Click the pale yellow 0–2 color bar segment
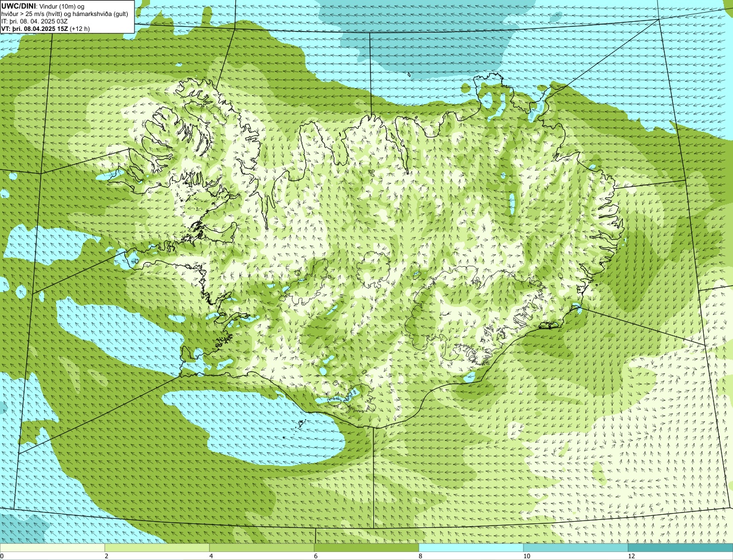This screenshot has height=560, width=733. (x=53, y=548)
